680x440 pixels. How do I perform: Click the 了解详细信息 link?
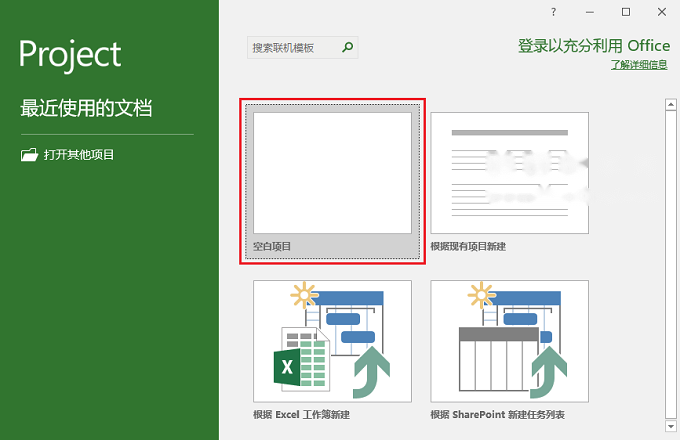[x=639, y=65]
